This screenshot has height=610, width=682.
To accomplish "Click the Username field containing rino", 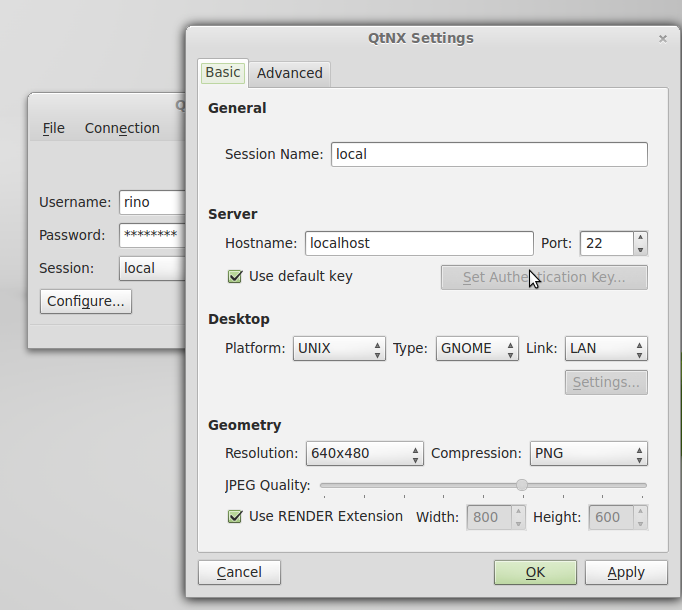I will [x=152, y=202].
